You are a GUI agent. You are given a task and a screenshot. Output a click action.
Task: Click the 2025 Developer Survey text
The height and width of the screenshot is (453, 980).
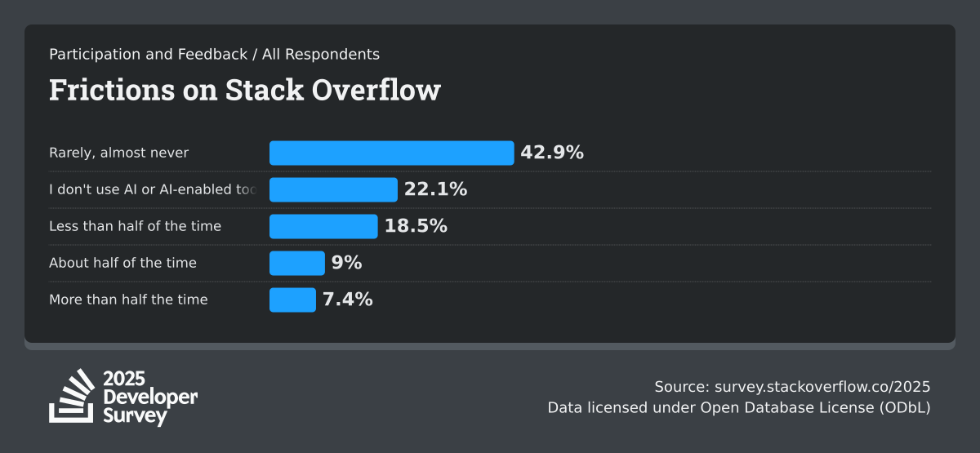pos(150,397)
